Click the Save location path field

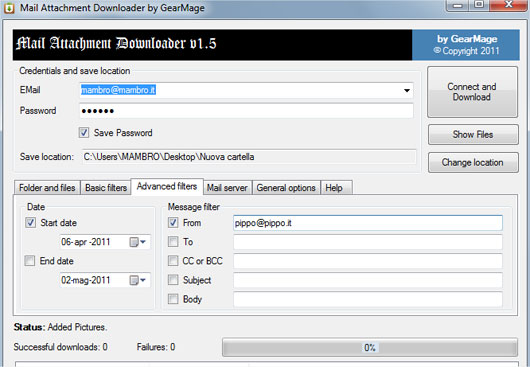(x=249, y=157)
